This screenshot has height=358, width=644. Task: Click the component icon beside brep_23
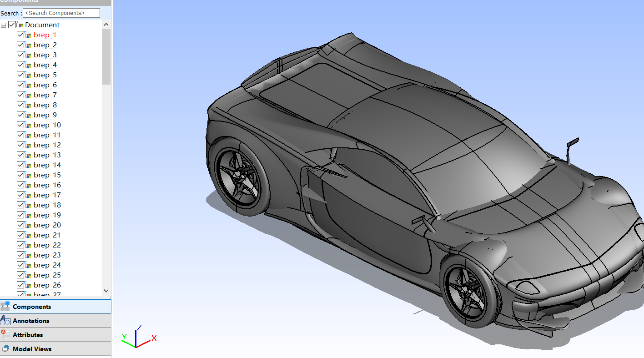click(28, 255)
